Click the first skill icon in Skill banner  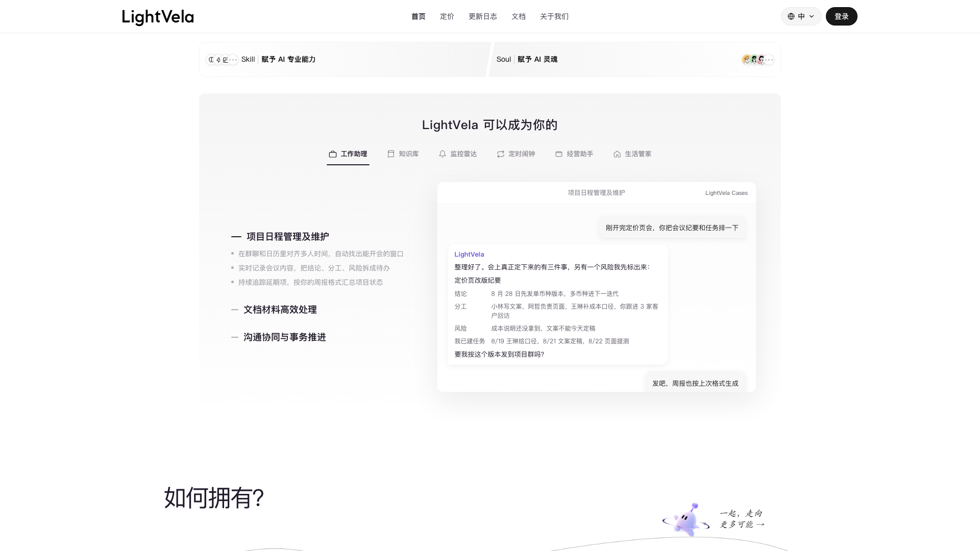[211, 60]
